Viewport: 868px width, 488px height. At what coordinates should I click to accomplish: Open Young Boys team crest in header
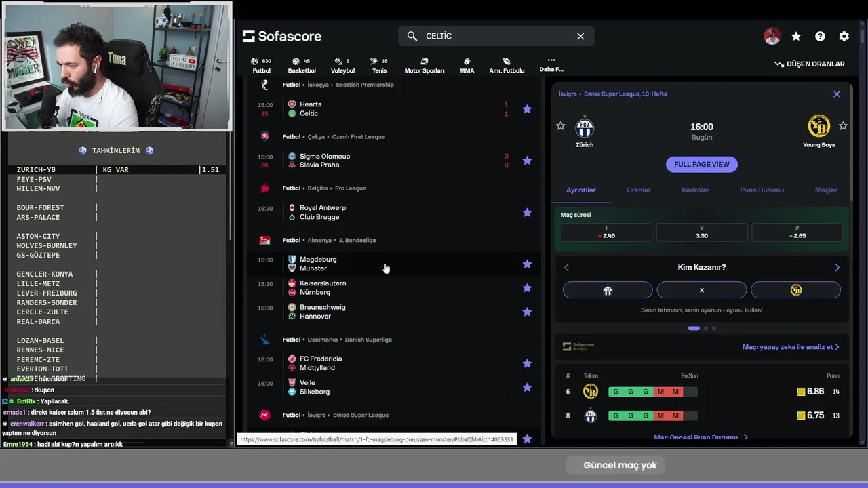pyautogui.click(x=819, y=127)
